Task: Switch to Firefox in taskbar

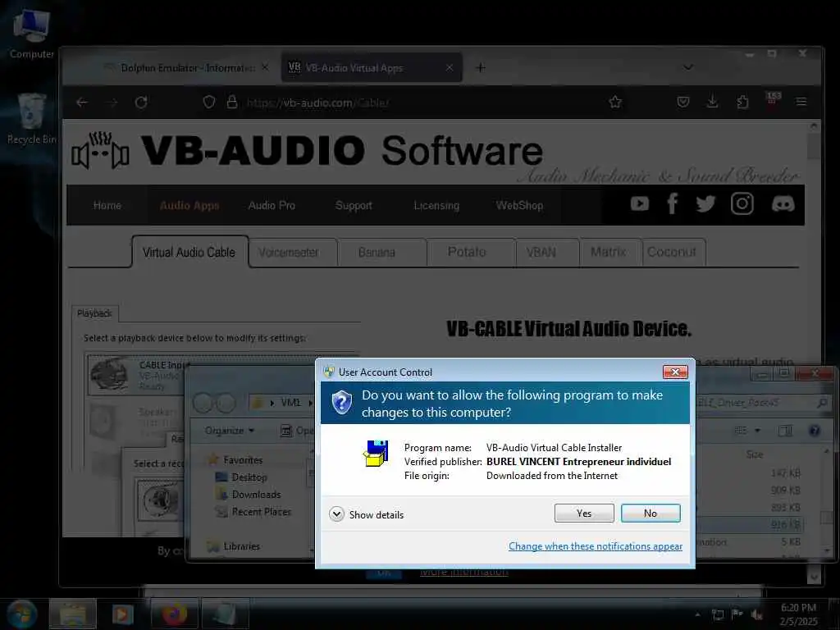Action: [x=174, y=614]
